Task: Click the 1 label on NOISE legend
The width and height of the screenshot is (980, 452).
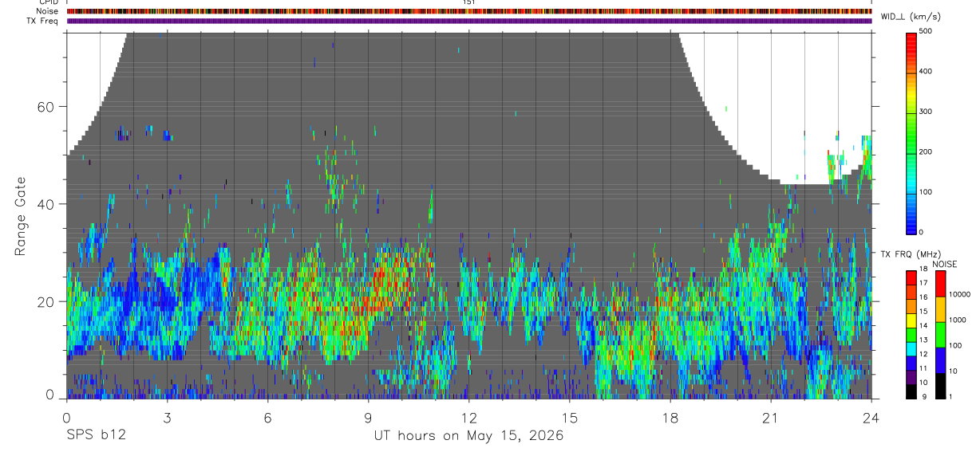Action: [x=950, y=396]
